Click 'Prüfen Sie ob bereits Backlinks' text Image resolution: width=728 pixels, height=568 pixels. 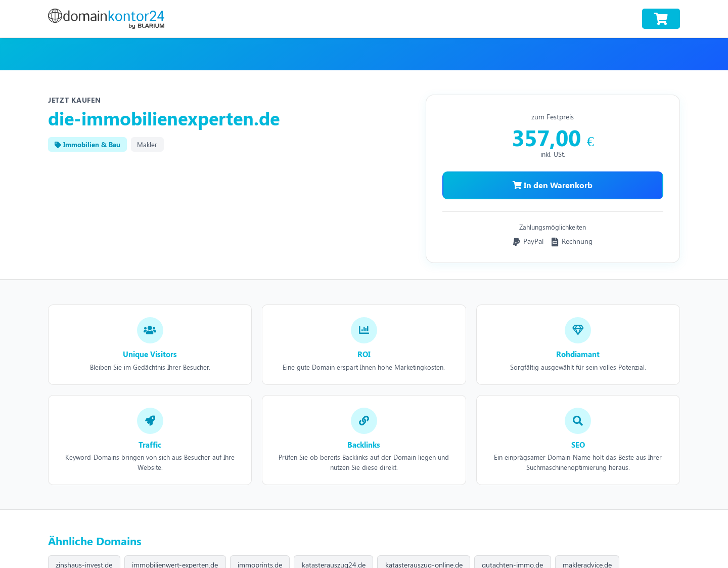[x=364, y=462]
